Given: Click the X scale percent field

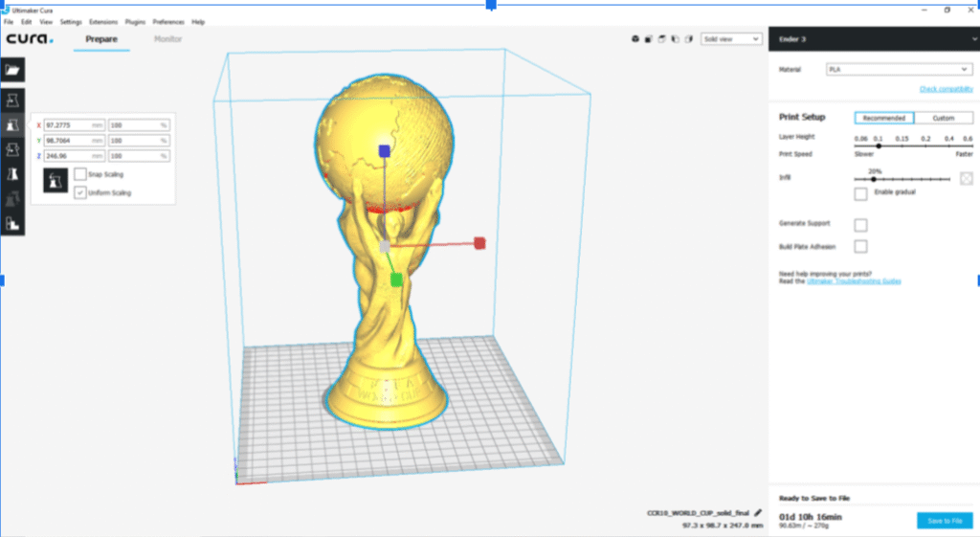Looking at the screenshot, I should coord(139,125).
